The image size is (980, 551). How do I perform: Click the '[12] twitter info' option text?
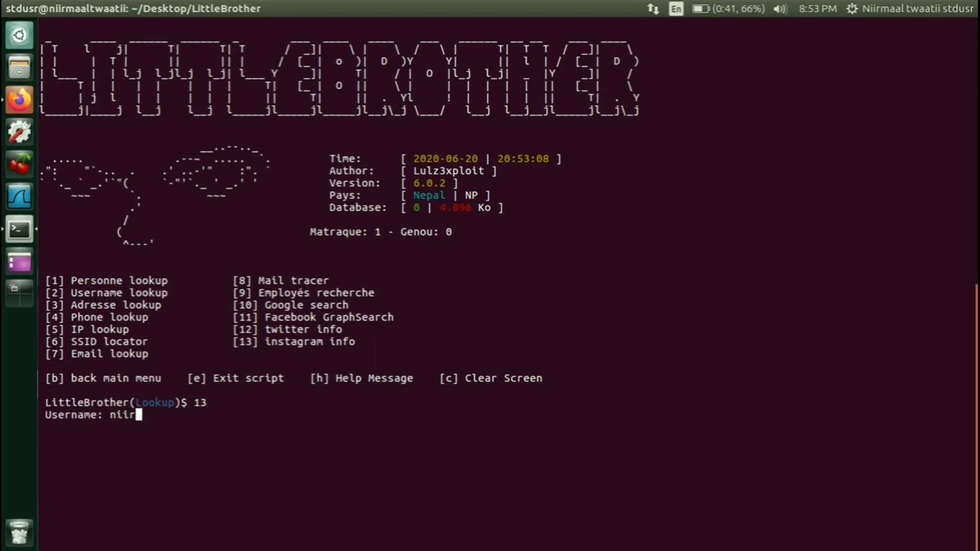(x=288, y=330)
